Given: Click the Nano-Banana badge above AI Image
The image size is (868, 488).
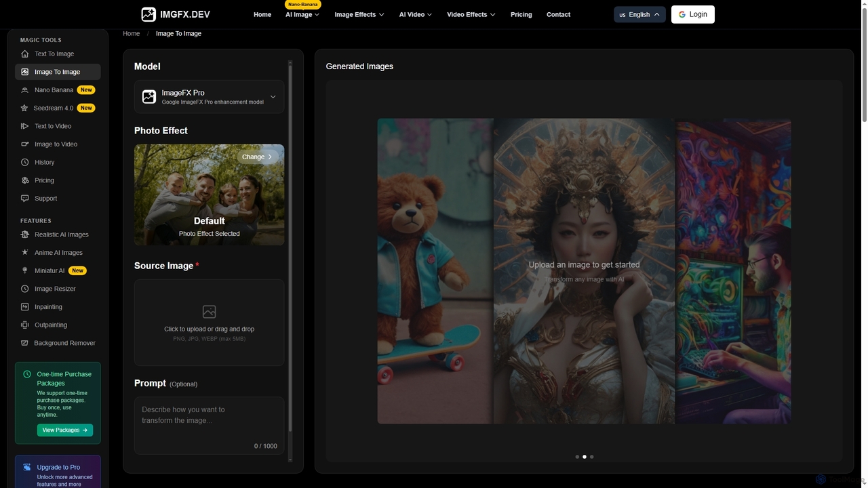Looking at the screenshot, I should [302, 4].
